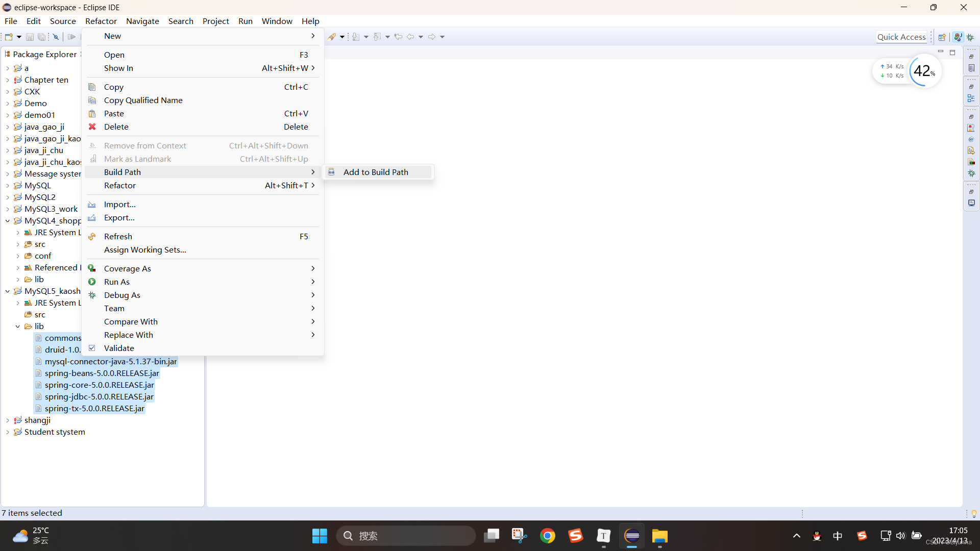The height and width of the screenshot is (551, 980).
Task: Click the Next Annotation toolbar icon
Action: coord(356,37)
